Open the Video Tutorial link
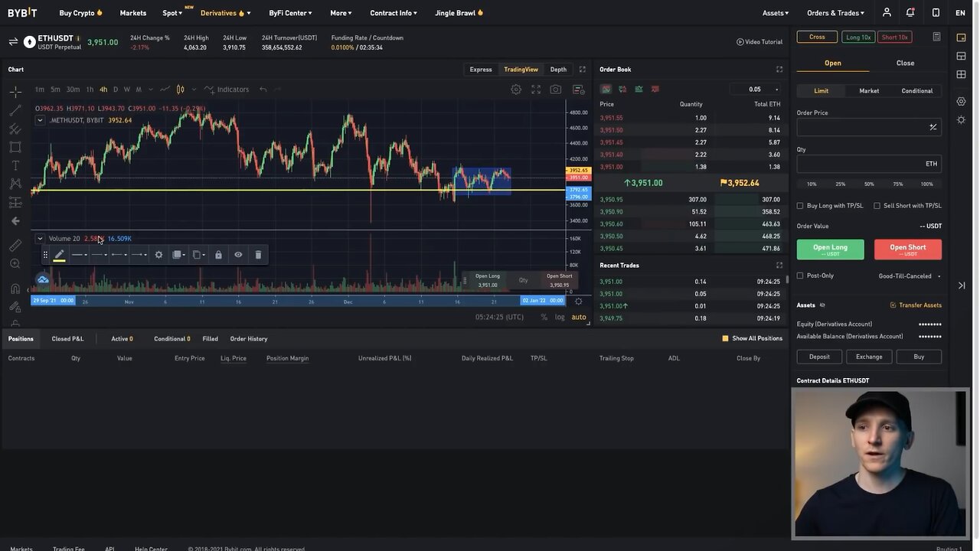This screenshot has height=551, width=980. point(759,42)
